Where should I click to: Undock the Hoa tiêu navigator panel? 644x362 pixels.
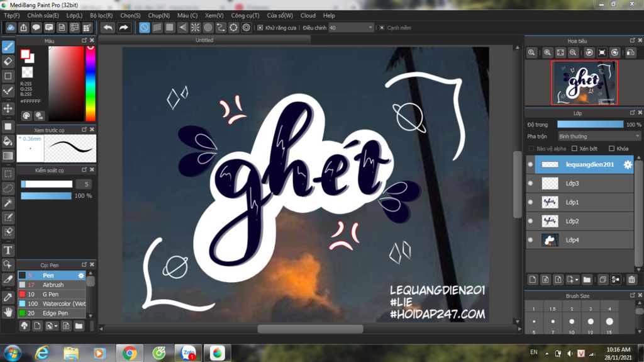point(633,40)
